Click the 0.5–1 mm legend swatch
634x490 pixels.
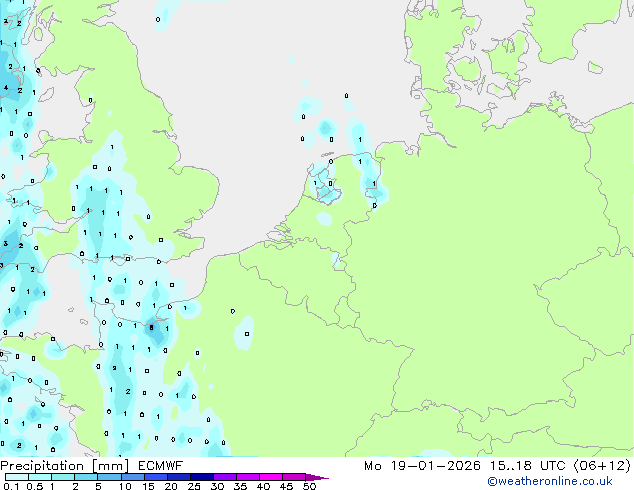(x=40, y=477)
